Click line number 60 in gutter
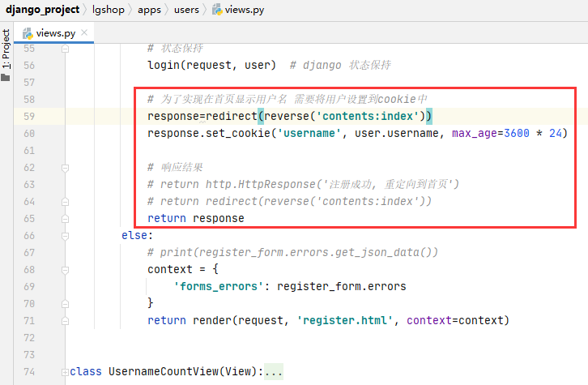This screenshot has height=385, width=588. (x=29, y=134)
